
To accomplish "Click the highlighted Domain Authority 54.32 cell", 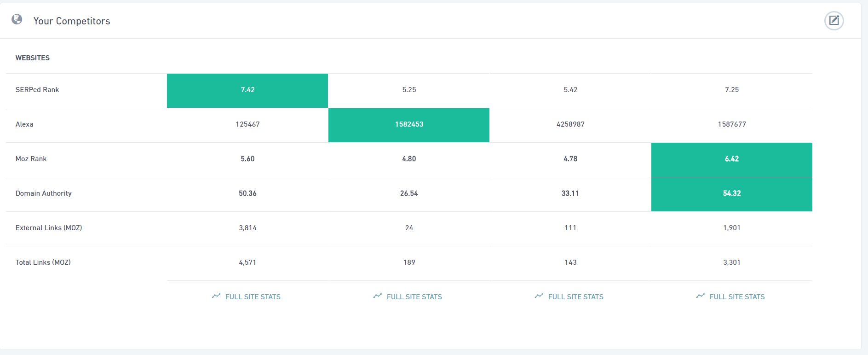I will tap(731, 194).
